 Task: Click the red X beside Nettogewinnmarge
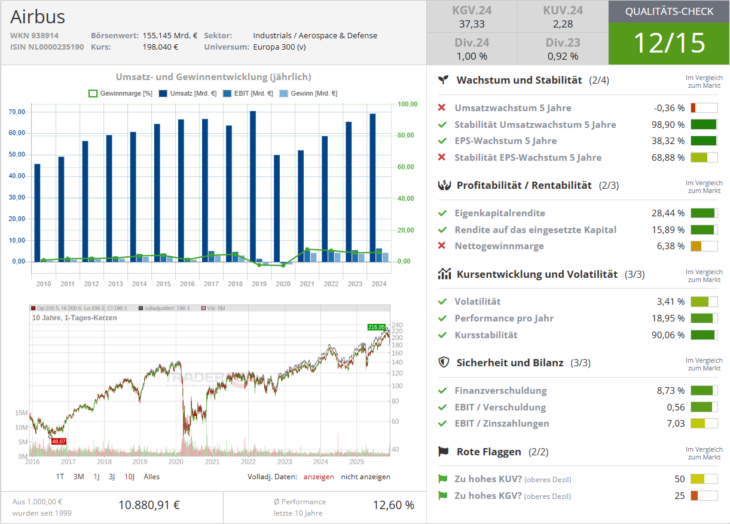(x=442, y=245)
